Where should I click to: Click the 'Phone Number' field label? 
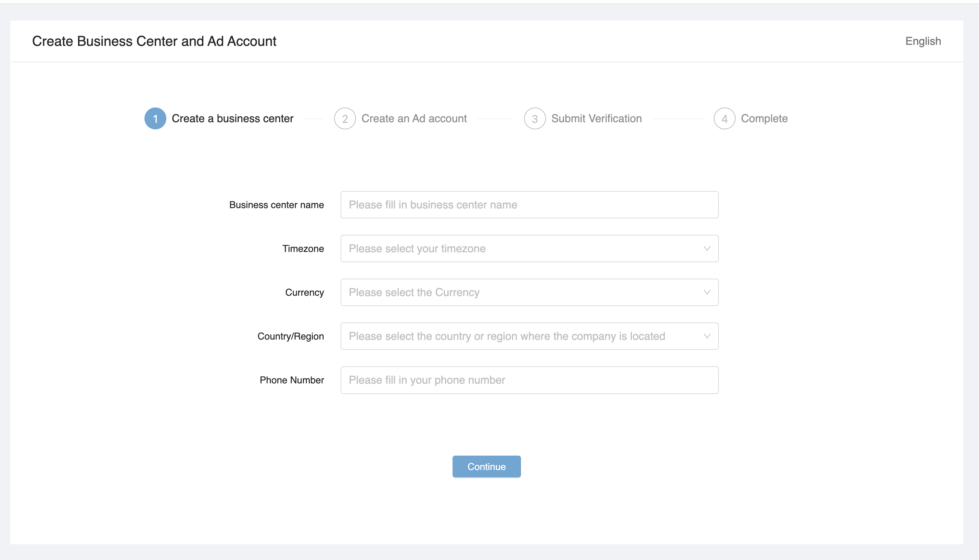(x=292, y=380)
